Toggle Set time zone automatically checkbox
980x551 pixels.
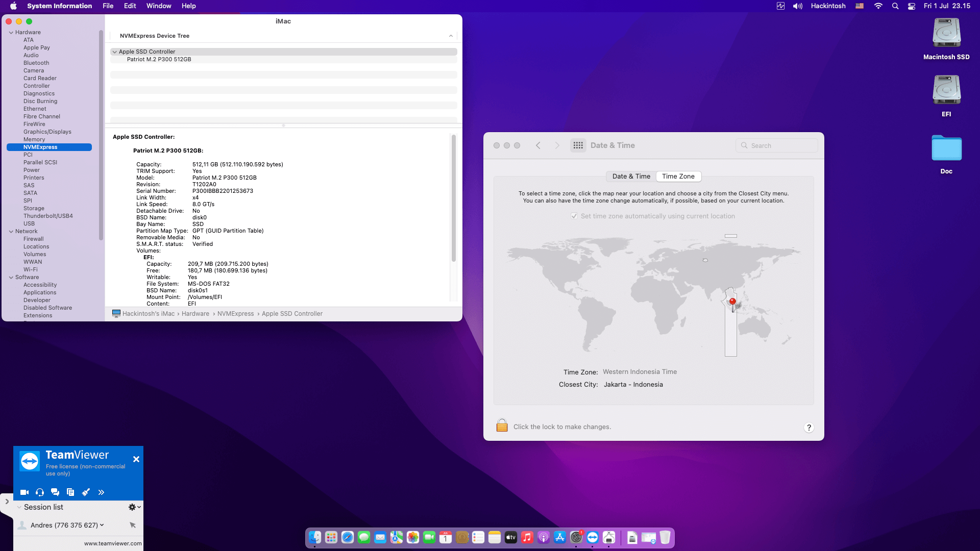coord(574,216)
